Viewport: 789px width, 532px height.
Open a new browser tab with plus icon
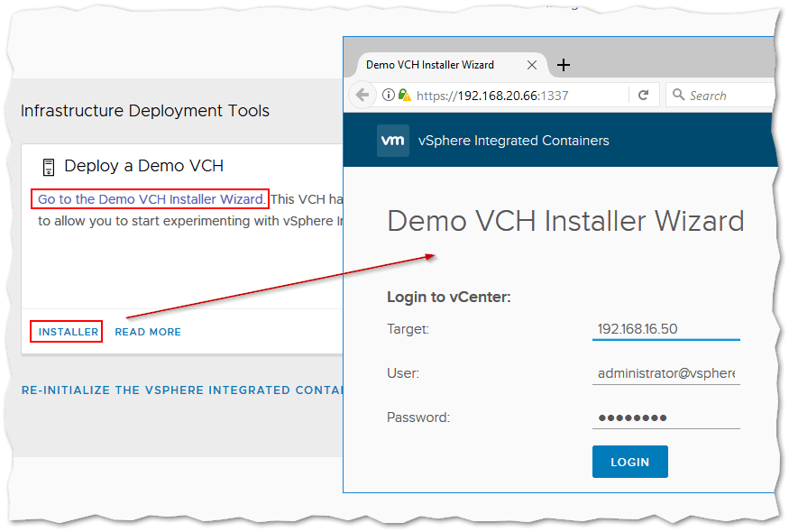coord(564,65)
